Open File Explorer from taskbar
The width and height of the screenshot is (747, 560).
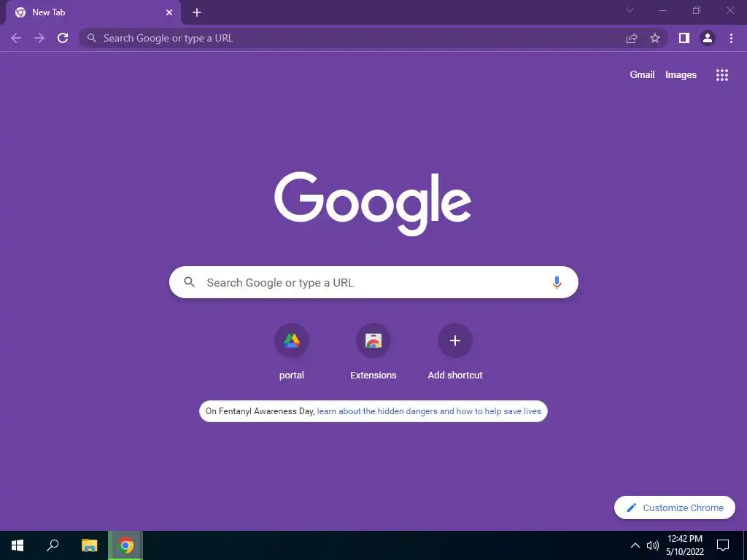pyautogui.click(x=89, y=545)
